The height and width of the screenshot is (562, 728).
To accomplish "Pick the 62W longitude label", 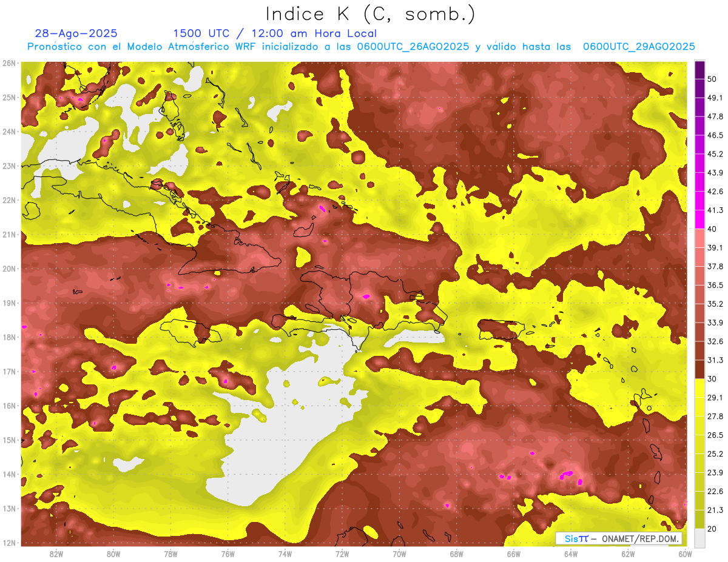I will click(x=628, y=554).
